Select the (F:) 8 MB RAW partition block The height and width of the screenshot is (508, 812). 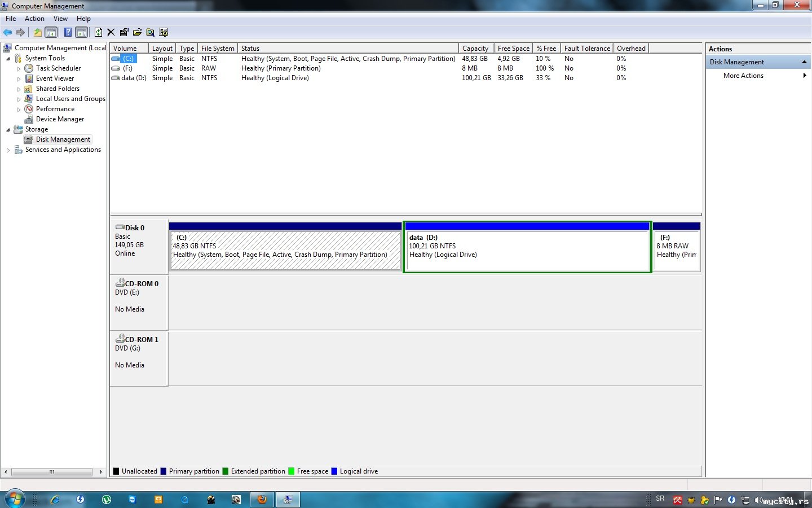click(x=677, y=247)
